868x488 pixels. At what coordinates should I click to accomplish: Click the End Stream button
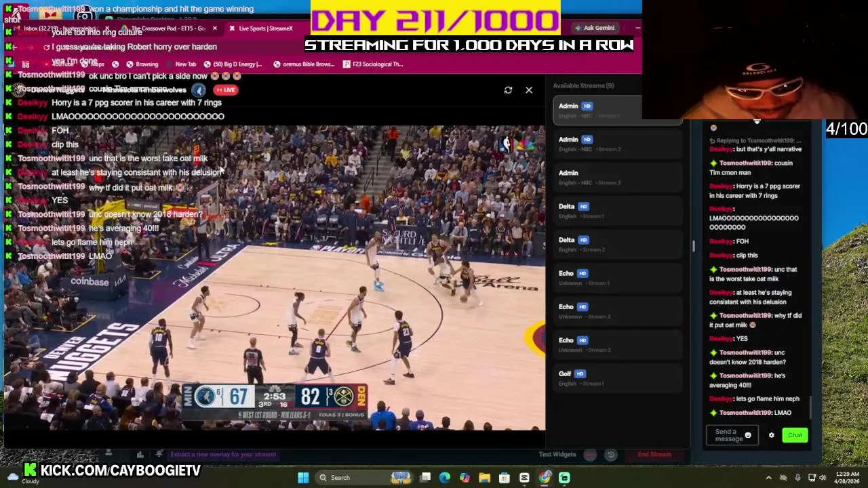point(654,454)
